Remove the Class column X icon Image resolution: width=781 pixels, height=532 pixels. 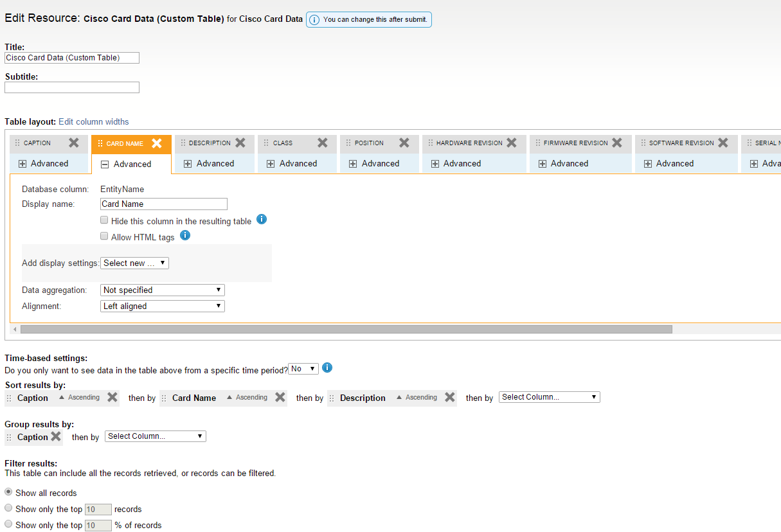[323, 143]
